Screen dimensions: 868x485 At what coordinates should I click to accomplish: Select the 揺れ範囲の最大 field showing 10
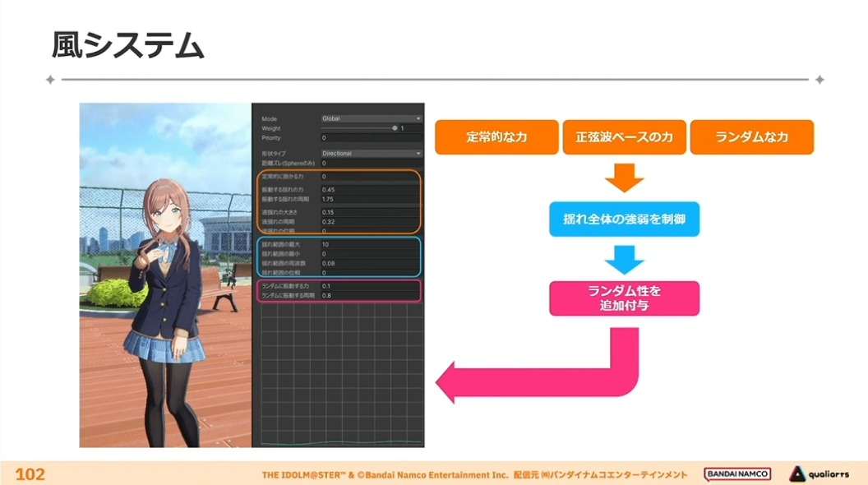369,244
